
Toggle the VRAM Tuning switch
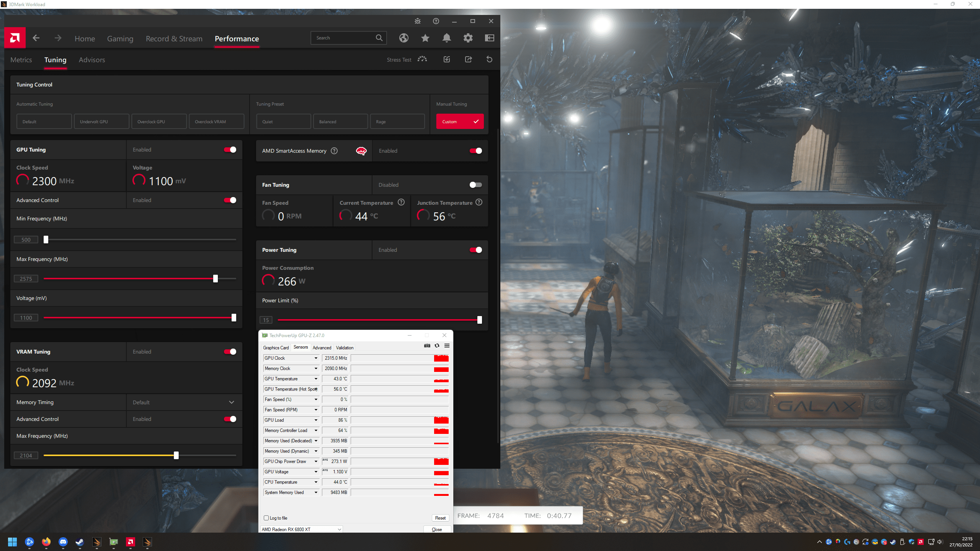[230, 352]
